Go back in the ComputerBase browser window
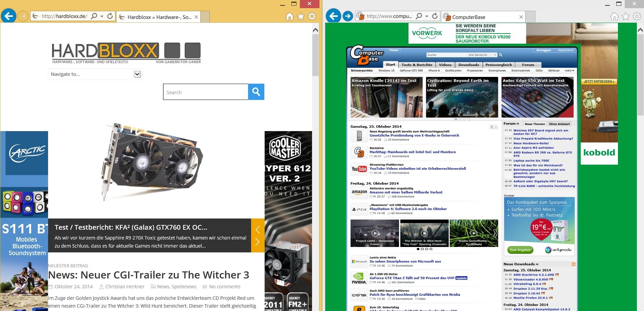This screenshot has height=311, width=644. pyautogui.click(x=334, y=16)
